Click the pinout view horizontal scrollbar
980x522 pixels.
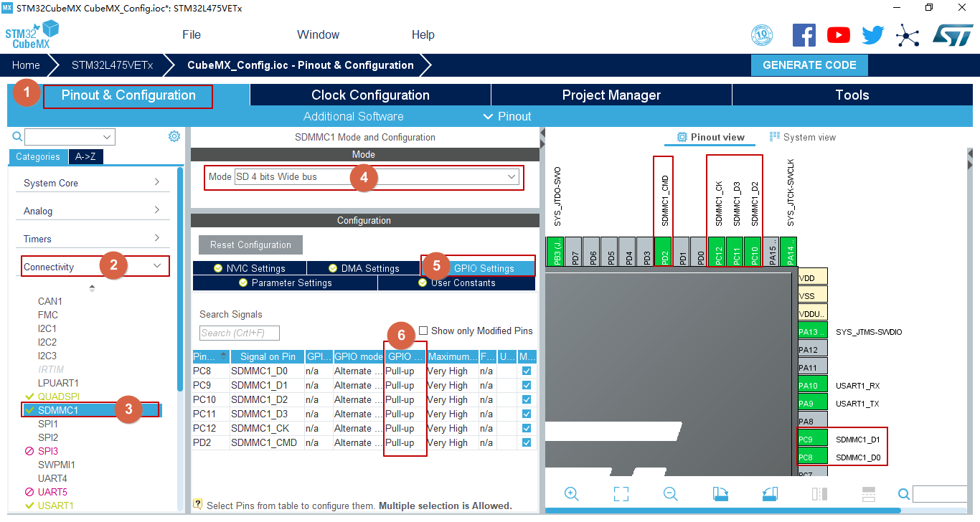point(725,511)
